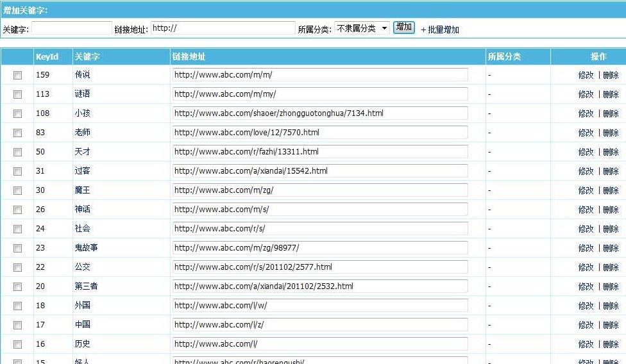Image resolution: width=626 pixels, height=364 pixels.
Task: Click the link address field for 第三者
Action: pyautogui.click(x=319, y=286)
